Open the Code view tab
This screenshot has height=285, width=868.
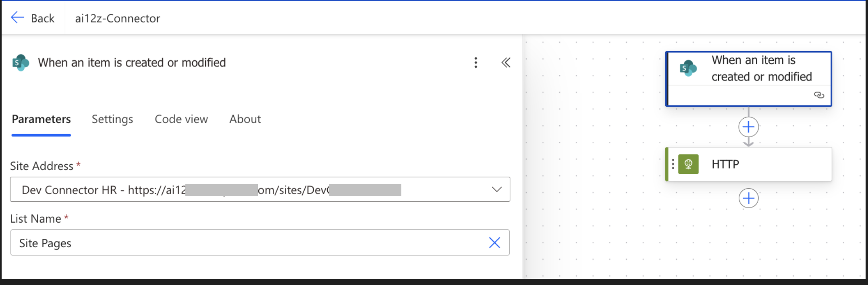[x=181, y=119]
